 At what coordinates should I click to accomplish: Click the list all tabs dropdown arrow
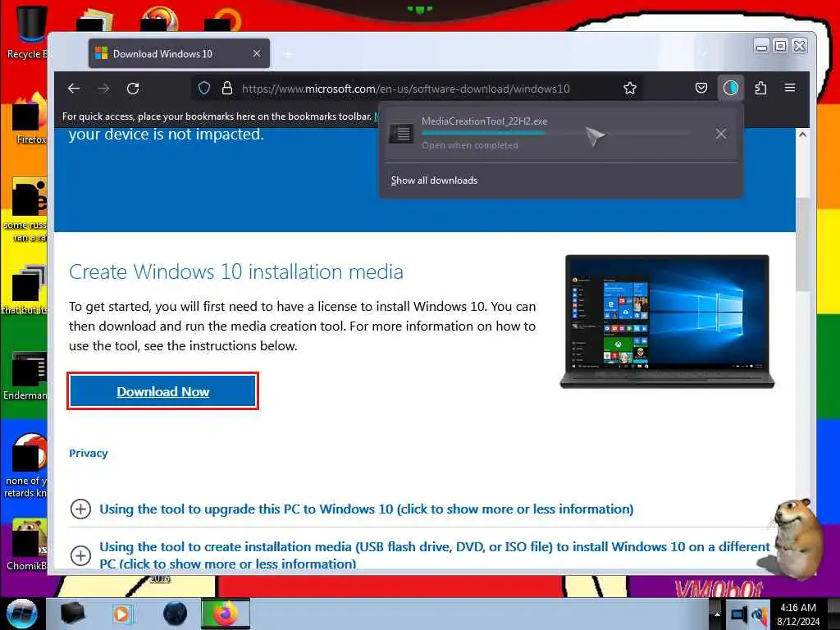[x=703, y=53]
